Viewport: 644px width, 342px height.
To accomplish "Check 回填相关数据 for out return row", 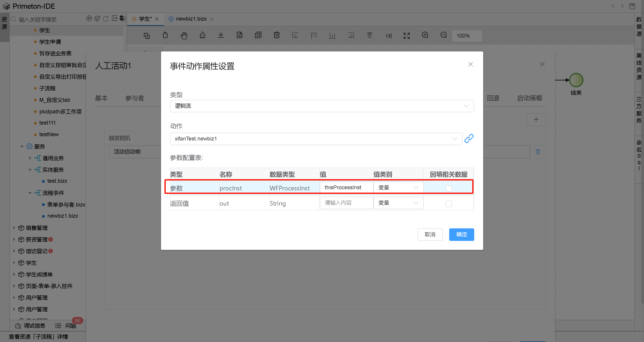I will click(x=448, y=204).
